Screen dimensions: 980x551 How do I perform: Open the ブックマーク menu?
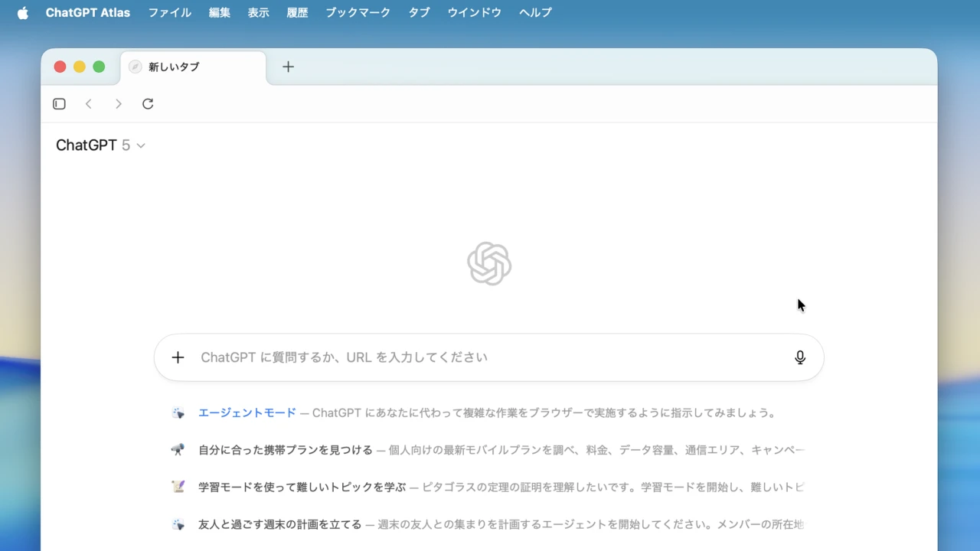358,13
